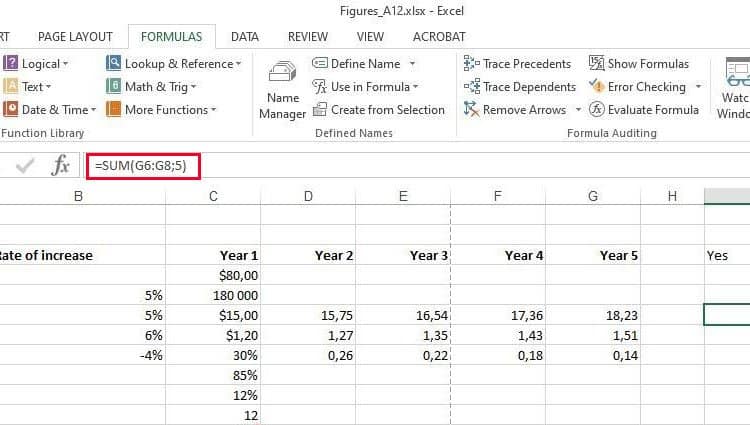Open the View tab

[x=370, y=37]
